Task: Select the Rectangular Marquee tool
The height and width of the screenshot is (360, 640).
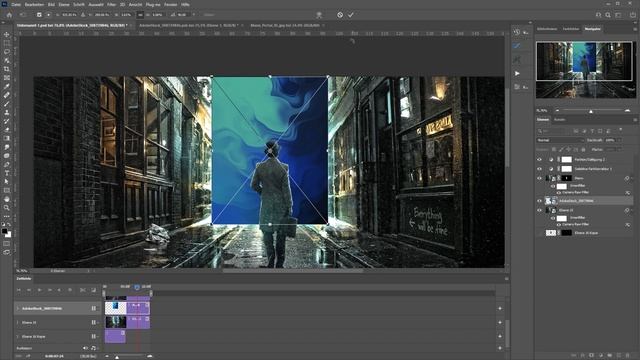Action: click(x=7, y=43)
